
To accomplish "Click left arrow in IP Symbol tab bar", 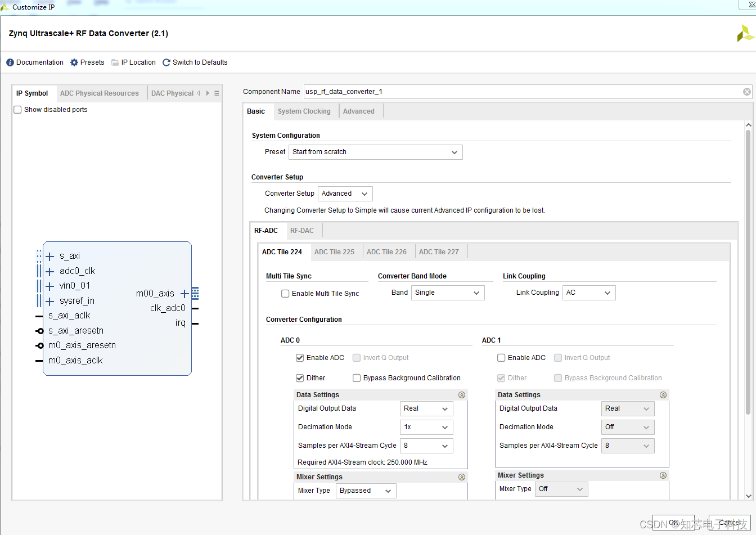I will click(x=198, y=93).
